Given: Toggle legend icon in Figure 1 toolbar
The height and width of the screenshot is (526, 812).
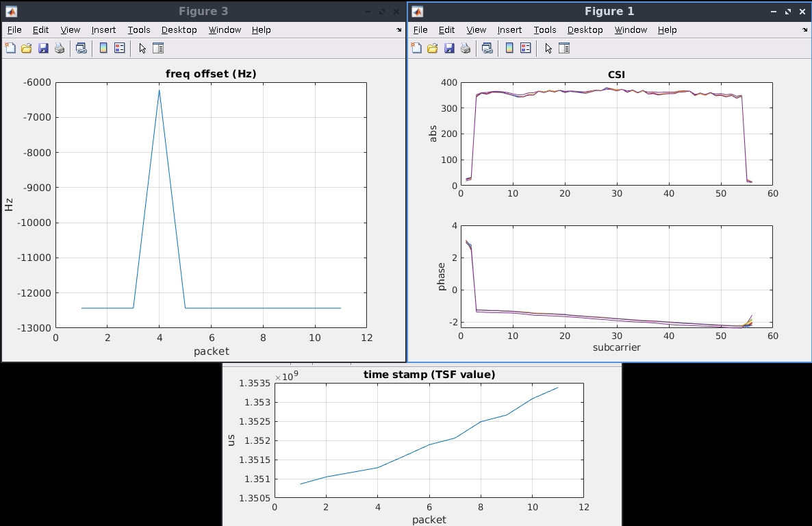Looking at the screenshot, I should [x=526, y=48].
